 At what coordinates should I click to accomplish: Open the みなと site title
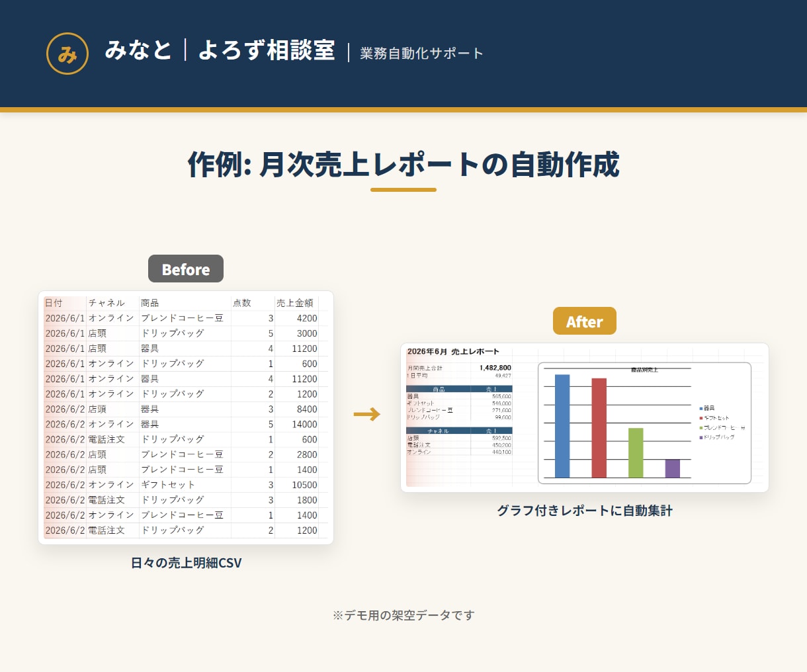pos(138,50)
